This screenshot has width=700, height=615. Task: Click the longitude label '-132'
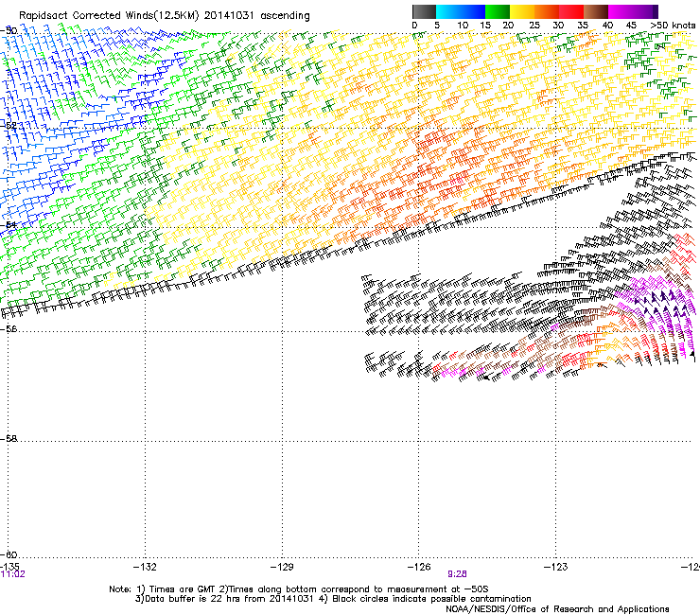point(145,567)
